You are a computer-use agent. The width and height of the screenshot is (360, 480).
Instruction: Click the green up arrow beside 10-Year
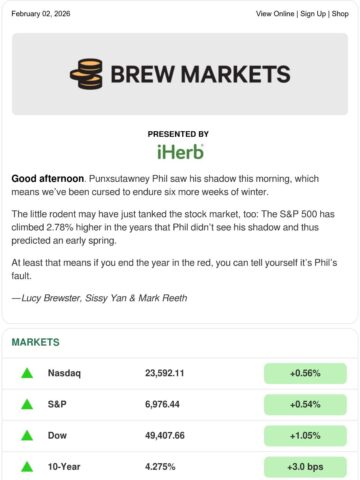point(27,467)
